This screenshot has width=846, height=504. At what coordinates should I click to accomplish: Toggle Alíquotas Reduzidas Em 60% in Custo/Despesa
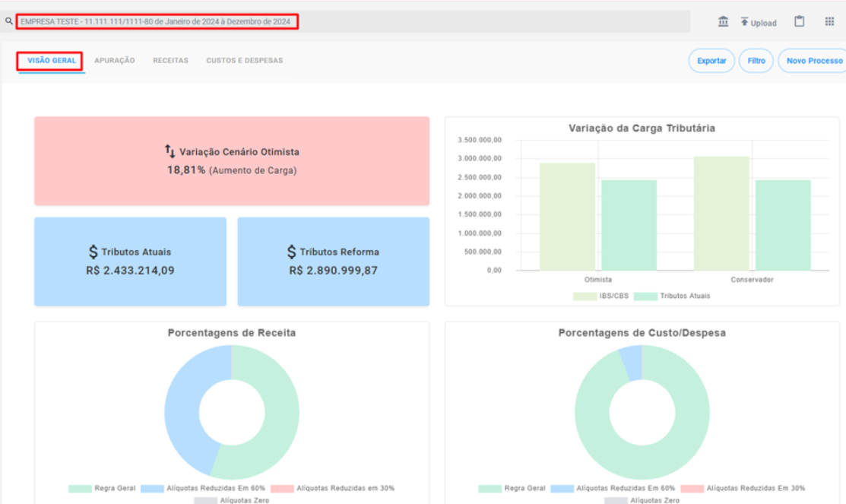(x=613, y=488)
